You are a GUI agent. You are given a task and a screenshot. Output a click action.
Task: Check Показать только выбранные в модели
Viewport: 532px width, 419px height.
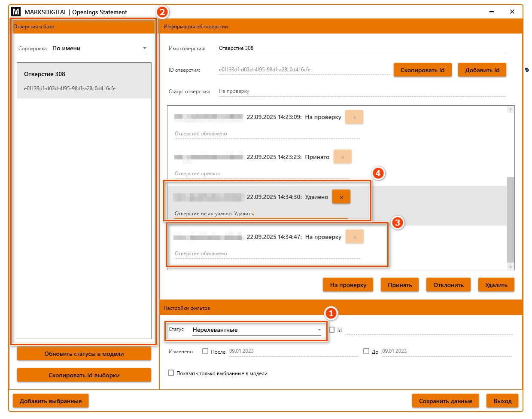click(171, 373)
